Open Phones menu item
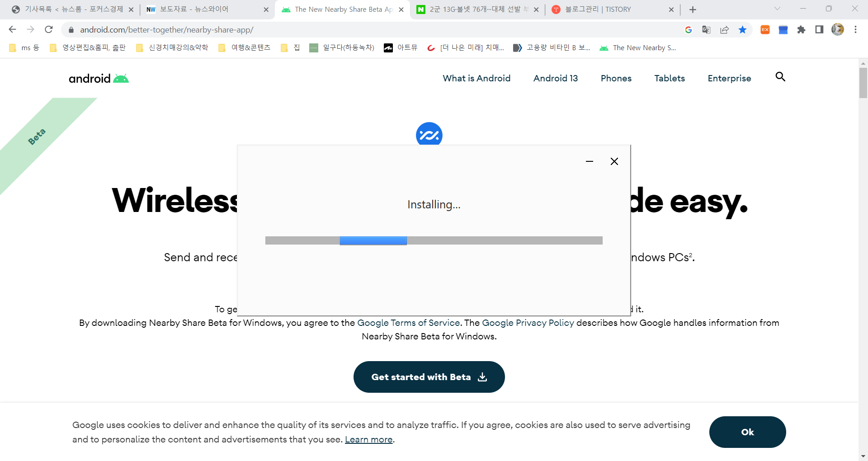Image resolution: width=868 pixels, height=461 pixels. [x=616, y=78]
